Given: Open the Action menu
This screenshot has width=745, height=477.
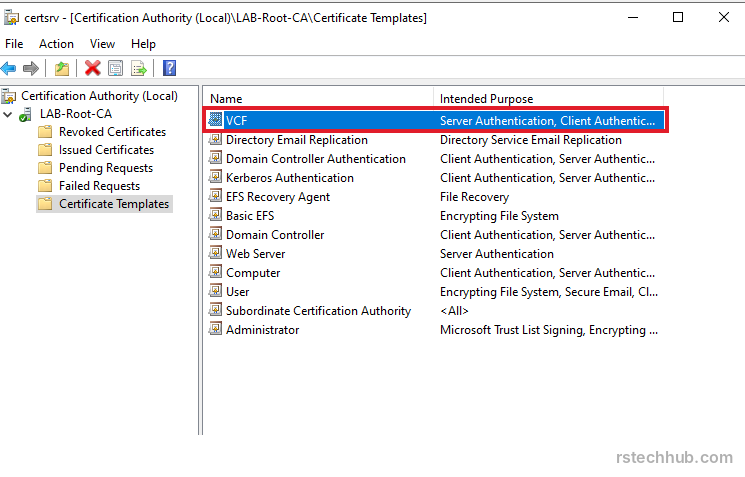Looking at the screenshot, I should tap(56, 44).
